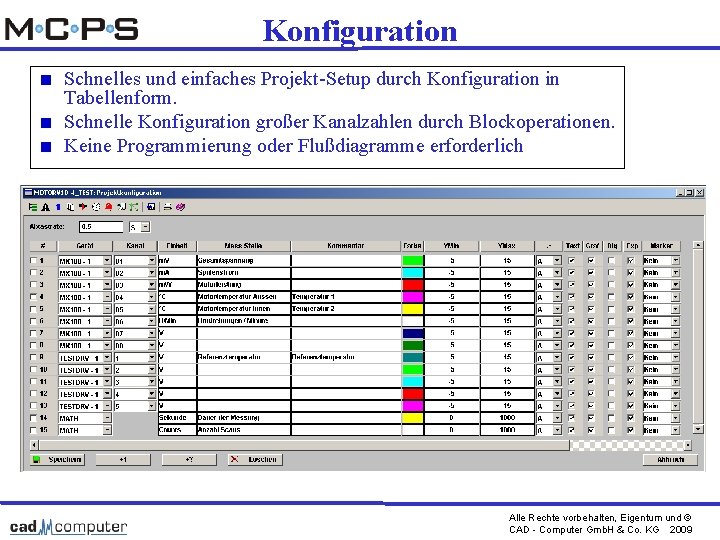Click the 'Counts' unit cell in row 15
Image resolution: width=720 pixels, height=540 pixels.
pos(177,430)
